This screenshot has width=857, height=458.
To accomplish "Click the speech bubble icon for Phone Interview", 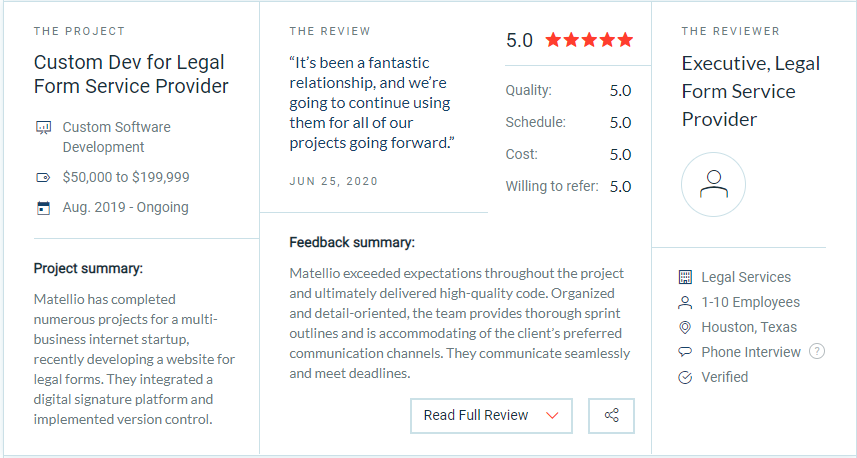I will pyautogui.click(x=685, y=352).
